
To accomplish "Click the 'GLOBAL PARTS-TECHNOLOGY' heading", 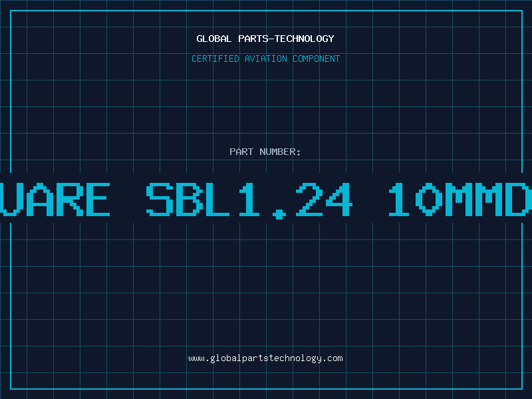I will pyautogui.click(x=265, y=39).
